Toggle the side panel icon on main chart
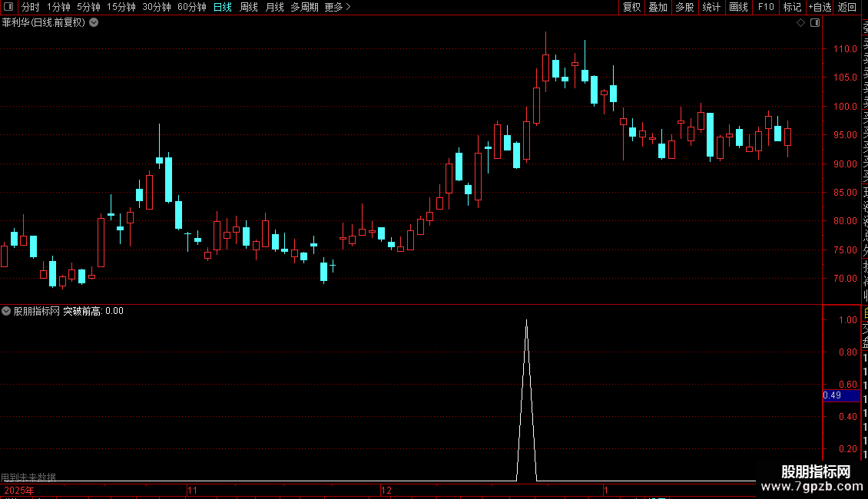The width and height of the screenshot is (868, 499). [x=815, y=22]
